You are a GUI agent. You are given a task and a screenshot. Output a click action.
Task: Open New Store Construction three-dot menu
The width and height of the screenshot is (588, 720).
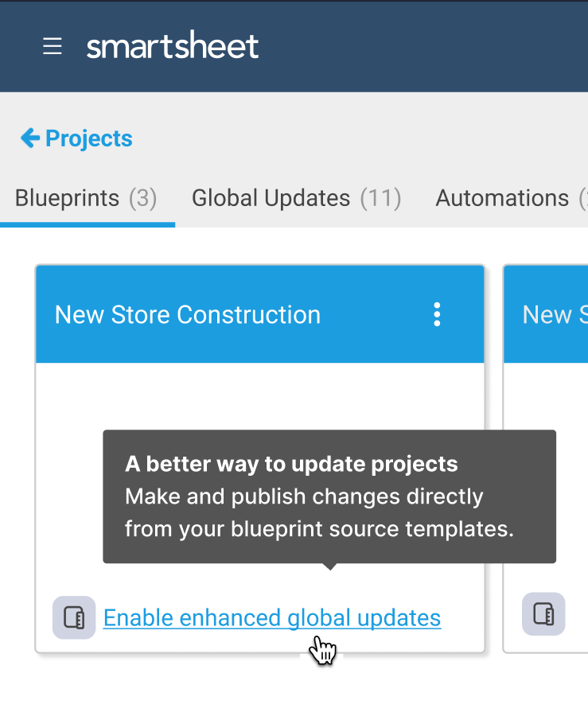[436, 314]
